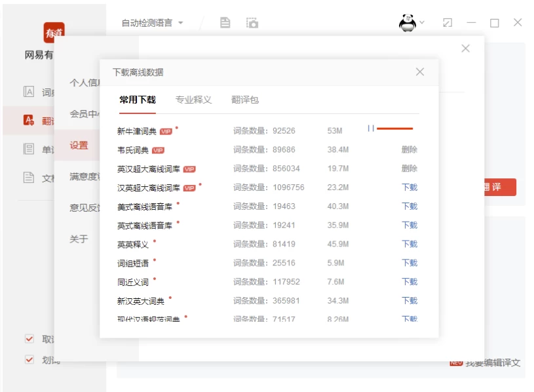This screenshot has width=534, height=392.
Task: Switch to the 专业释义 tab
Action: coord(193,100)
